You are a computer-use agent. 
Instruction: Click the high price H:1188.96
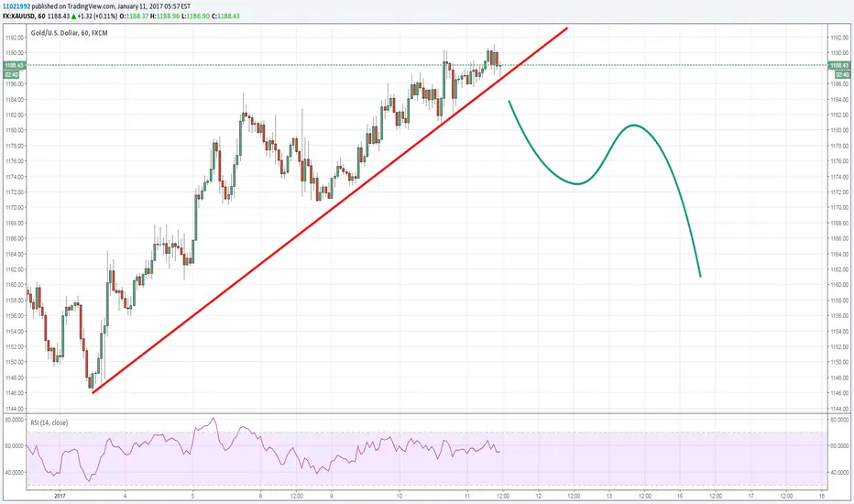pos(165,16)
